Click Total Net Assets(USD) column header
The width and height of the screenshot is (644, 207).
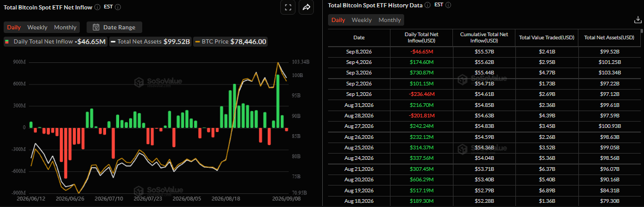[x=609, y=38]
